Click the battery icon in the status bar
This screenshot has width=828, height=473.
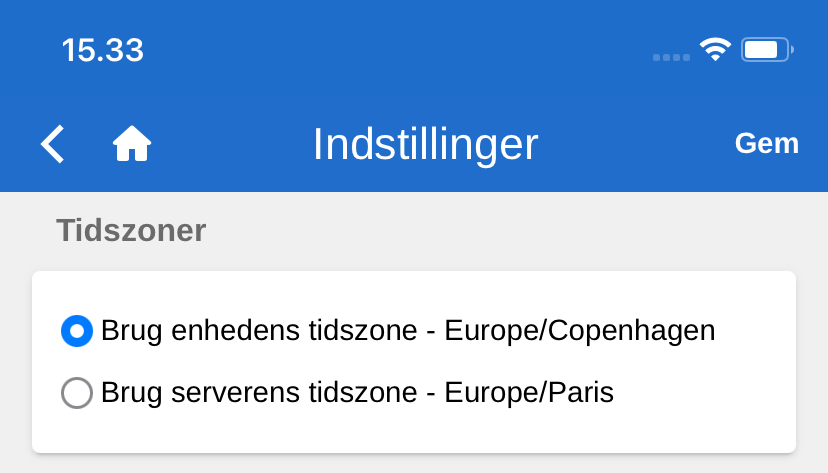766,50
